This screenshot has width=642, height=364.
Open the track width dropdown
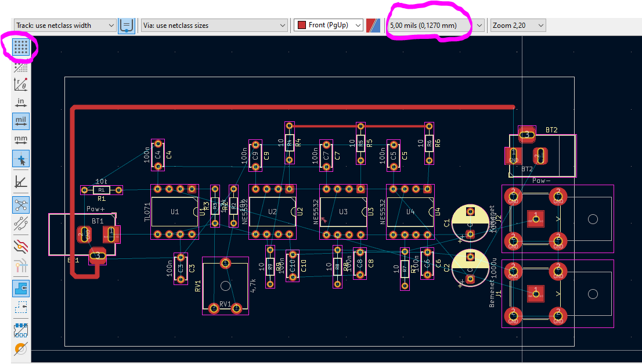[65, 26]
